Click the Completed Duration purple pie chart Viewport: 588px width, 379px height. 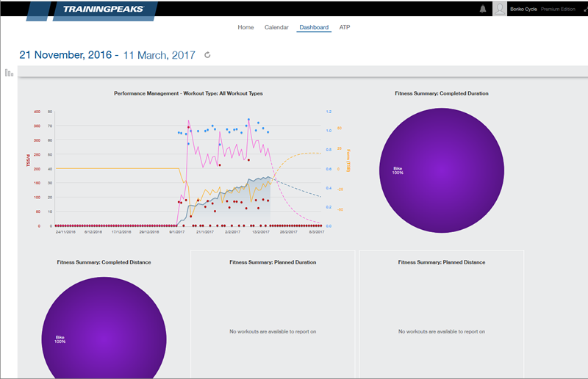(x=442, y=170)
